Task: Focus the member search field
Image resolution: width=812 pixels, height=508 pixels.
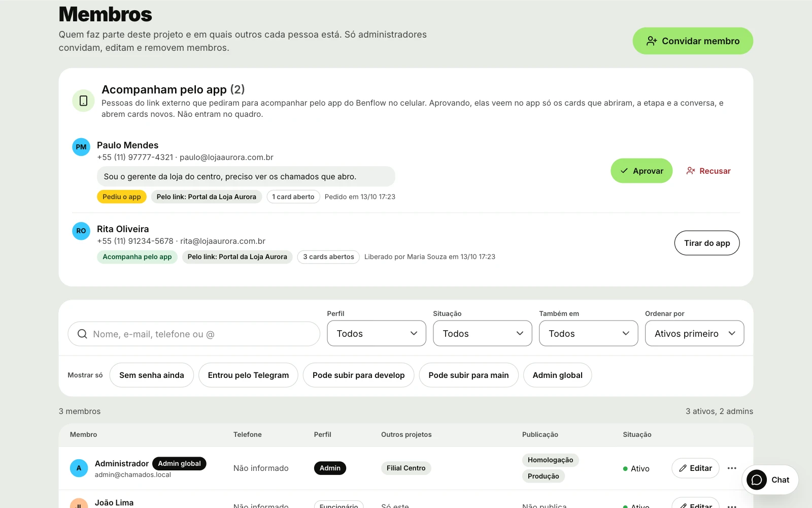Action: [x=194, y=334]
